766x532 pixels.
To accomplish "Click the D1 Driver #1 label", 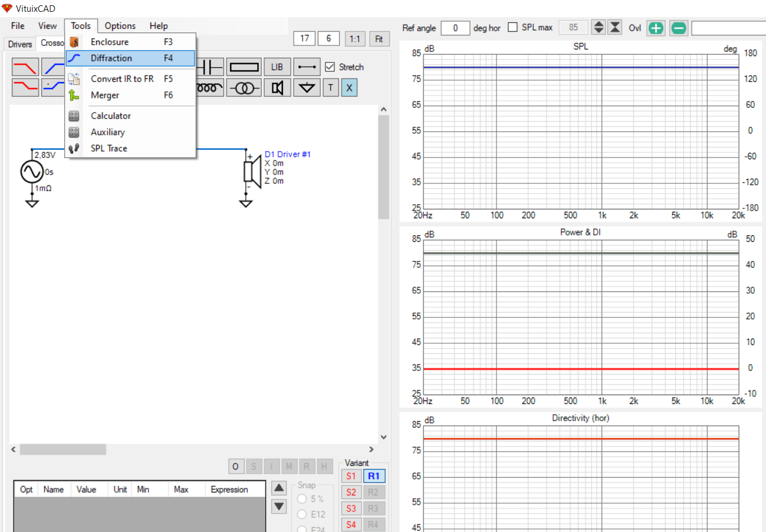I will click(288, 155).
